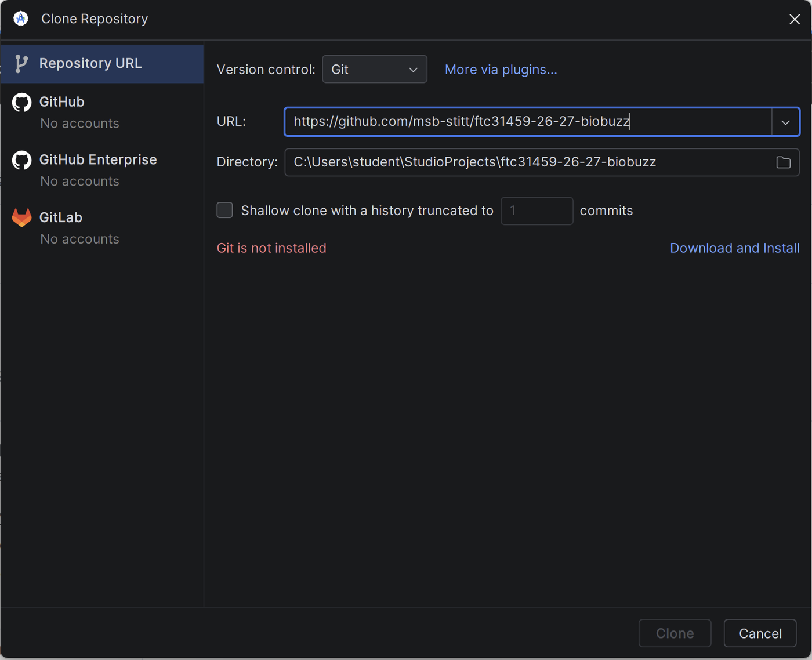This screenshot has height=660, width=812.
Task: Open the folder browse icon in Directory
Action: [x=784, y=162]
